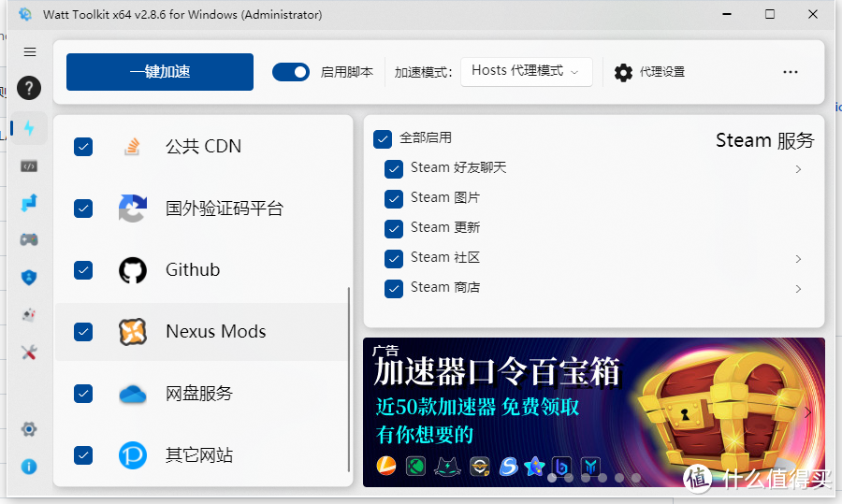Toggle the 全部启用 checkbox
Screen dimensions: 842x504
tap(383, 139)
